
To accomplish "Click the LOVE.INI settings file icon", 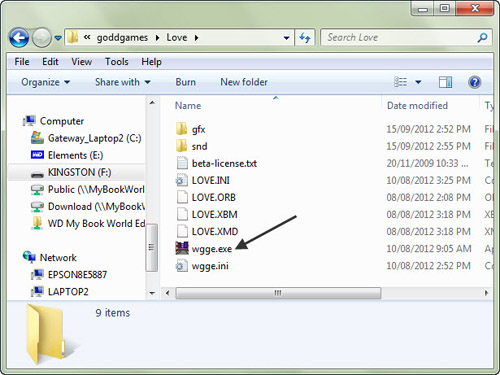I will coord(182,180).
